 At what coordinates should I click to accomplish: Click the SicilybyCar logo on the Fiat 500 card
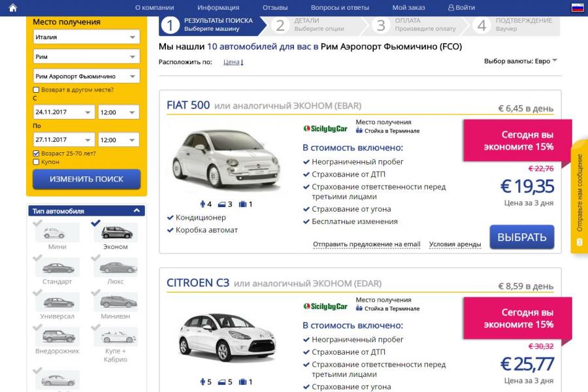pos(325,129)
